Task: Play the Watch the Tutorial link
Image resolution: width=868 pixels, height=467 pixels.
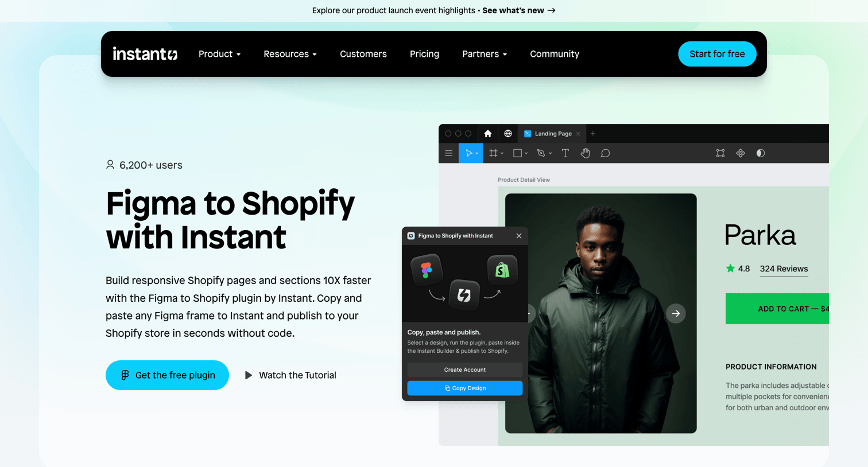Action: (x=290, y=375)
